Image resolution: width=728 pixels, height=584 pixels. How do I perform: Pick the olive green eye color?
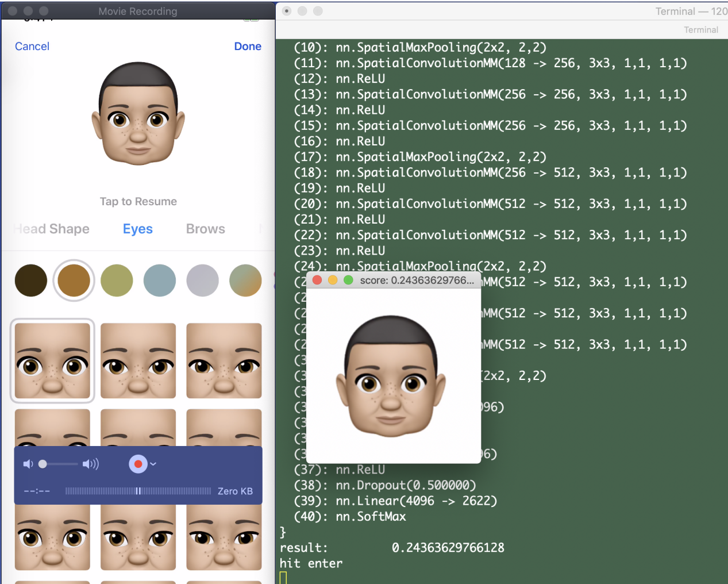point(117,281)
